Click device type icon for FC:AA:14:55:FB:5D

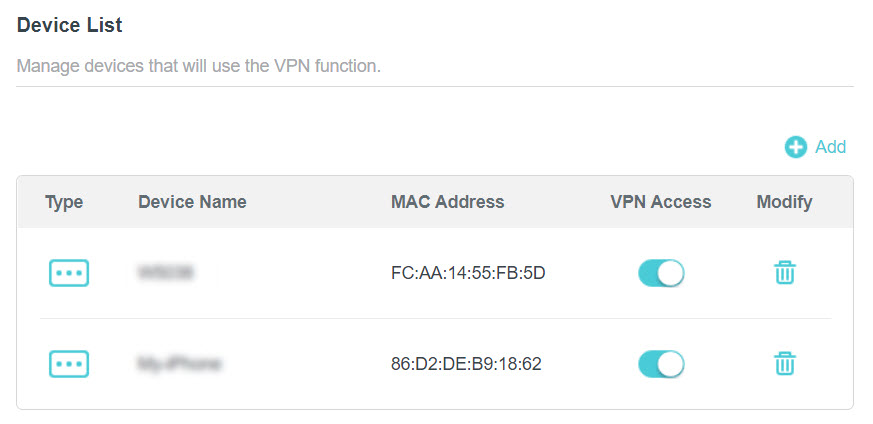(69, 272)
